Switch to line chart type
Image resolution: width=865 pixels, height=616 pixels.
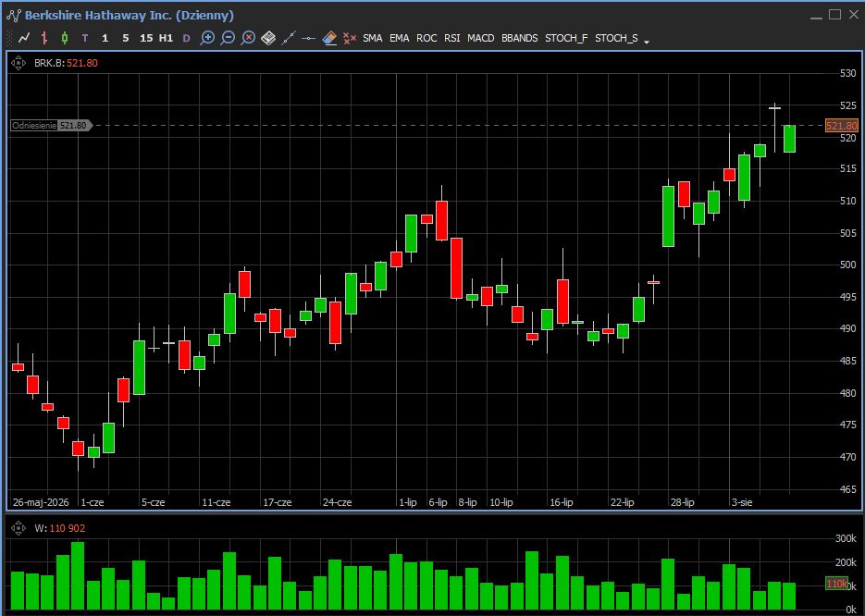pos(24,38)
